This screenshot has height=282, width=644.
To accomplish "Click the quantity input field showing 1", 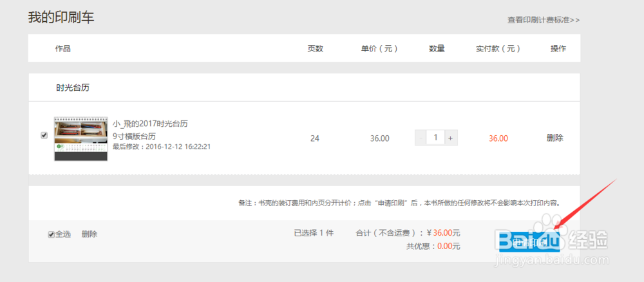I will coord(435,138).
